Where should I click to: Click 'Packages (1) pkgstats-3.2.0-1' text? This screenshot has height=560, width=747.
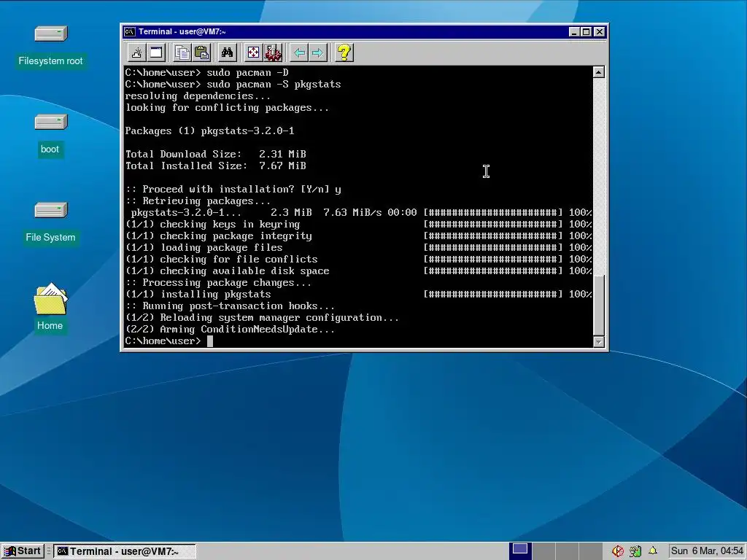click(x=209, y=131)
